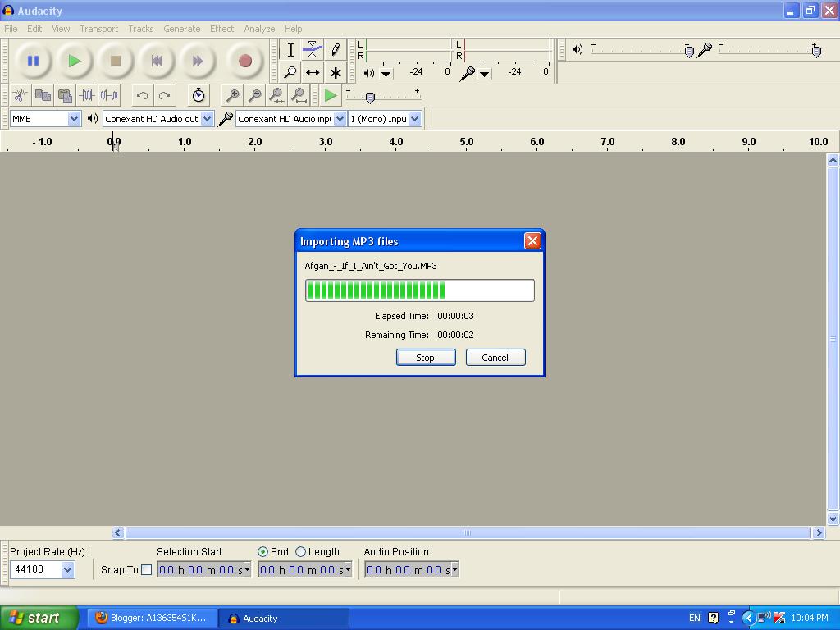Click the Windows start button
The image size is (840, 630).
tap(39, 619)
